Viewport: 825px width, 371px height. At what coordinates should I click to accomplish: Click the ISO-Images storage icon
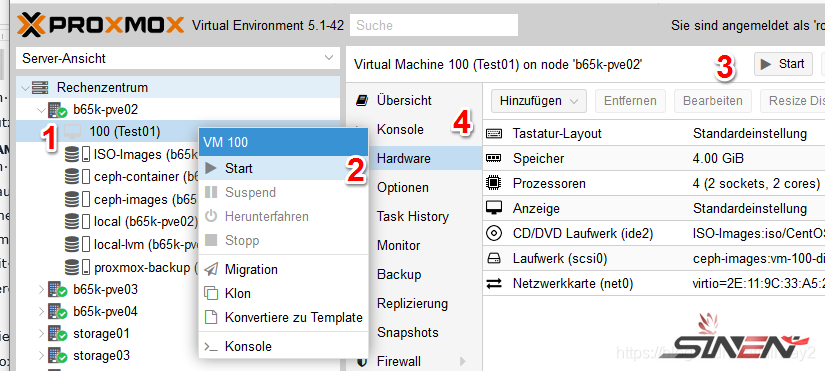(77, 155)
